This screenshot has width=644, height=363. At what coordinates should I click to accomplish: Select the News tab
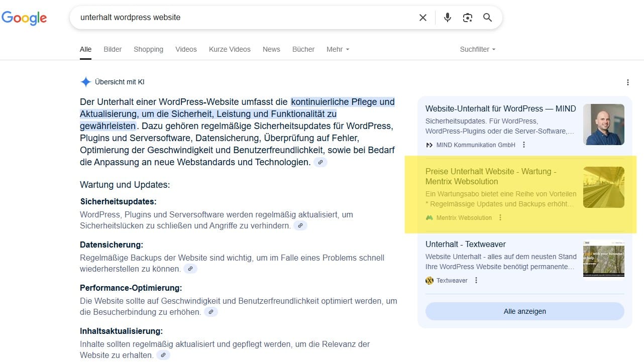point(271,49)
